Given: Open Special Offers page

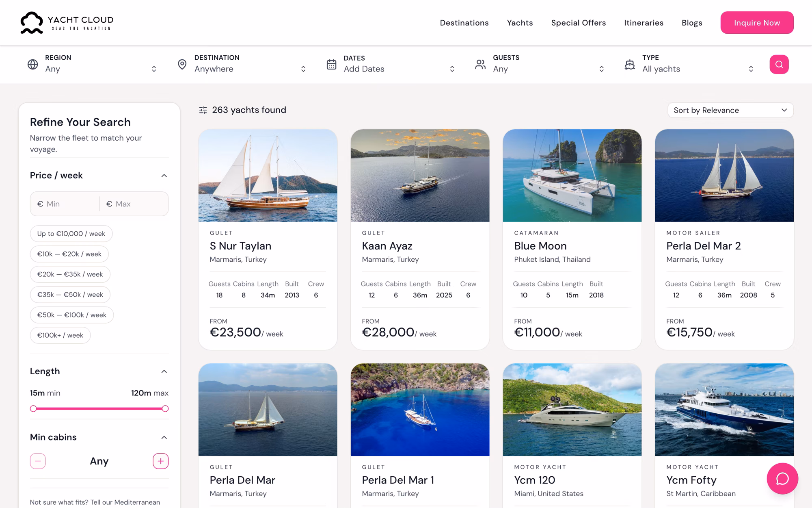Looking at the screenshot, I should coord(578,23).
